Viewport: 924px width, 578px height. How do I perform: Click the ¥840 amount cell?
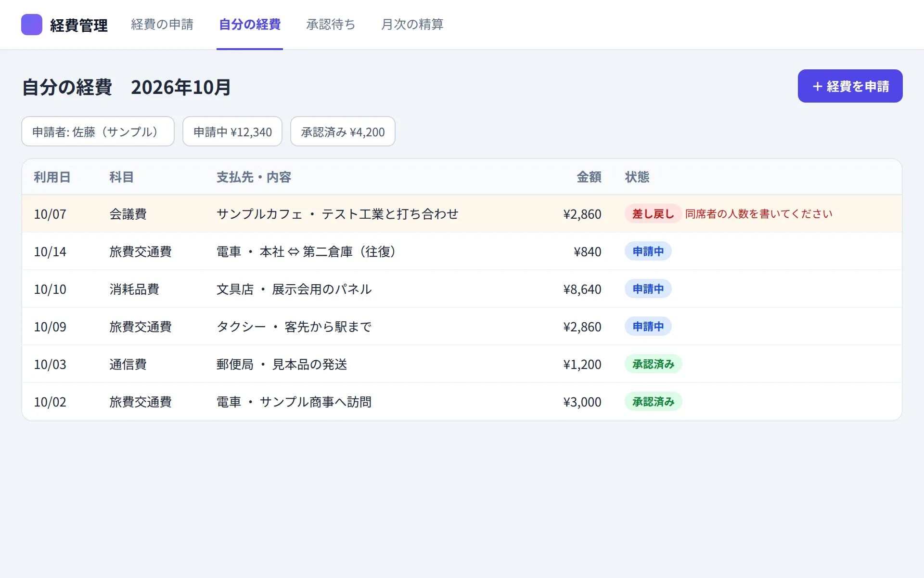[x=587, y=251]
